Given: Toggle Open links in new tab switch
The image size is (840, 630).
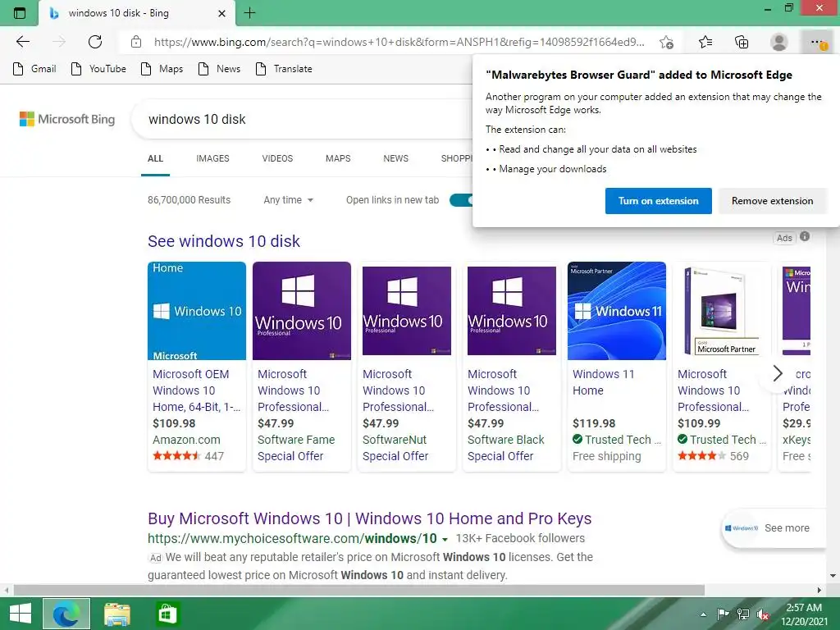Looking at the screenshot, I should [x=461, y=200].
